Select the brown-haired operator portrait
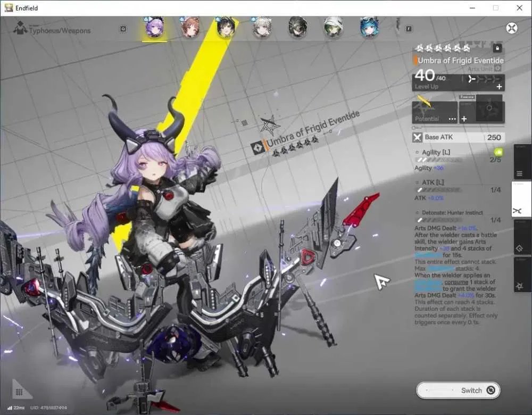532x415 pixels. [190, 28]
